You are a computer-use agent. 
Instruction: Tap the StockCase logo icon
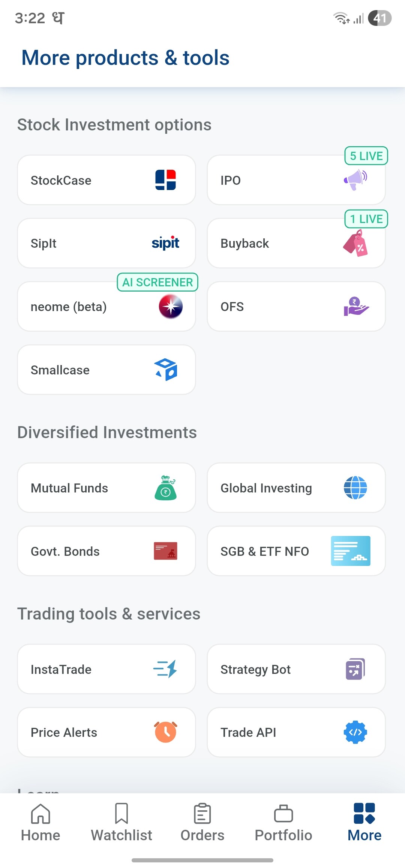tap(165, 180)
